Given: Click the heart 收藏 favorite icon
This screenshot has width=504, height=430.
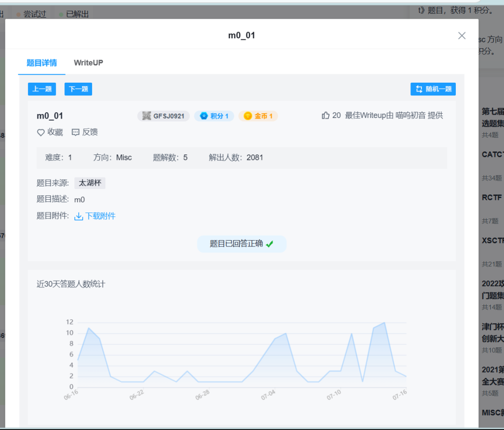Looking at the screenshot, I should (x=41, y=132).
